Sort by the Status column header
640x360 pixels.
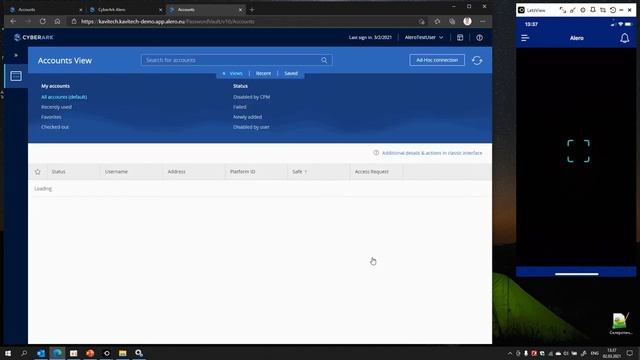click(58, 172)
